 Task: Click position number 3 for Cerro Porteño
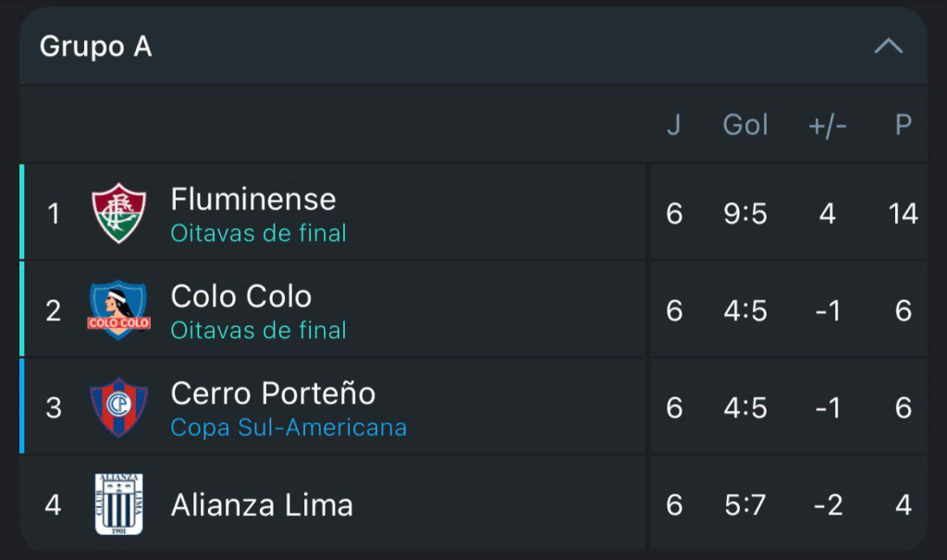tap(53, 407)
